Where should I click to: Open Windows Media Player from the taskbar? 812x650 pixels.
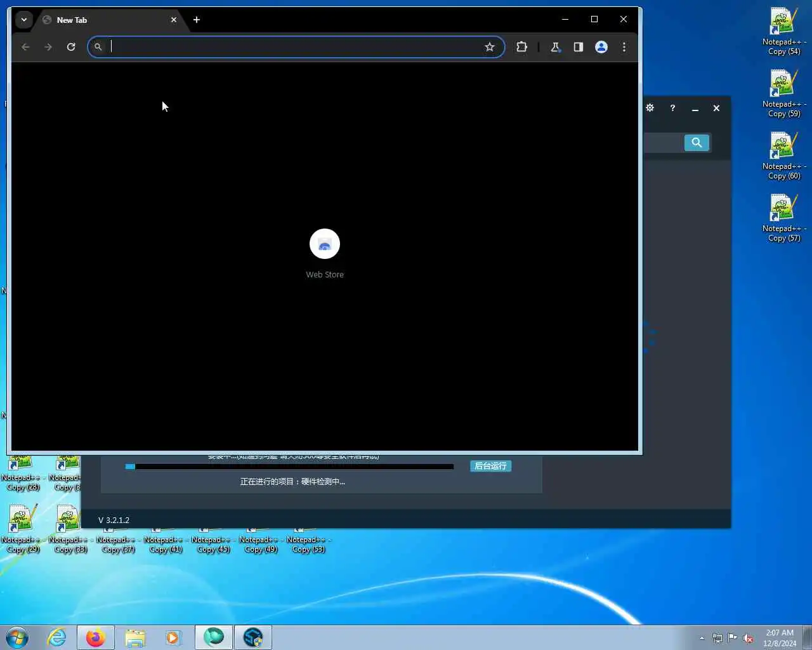173,637
